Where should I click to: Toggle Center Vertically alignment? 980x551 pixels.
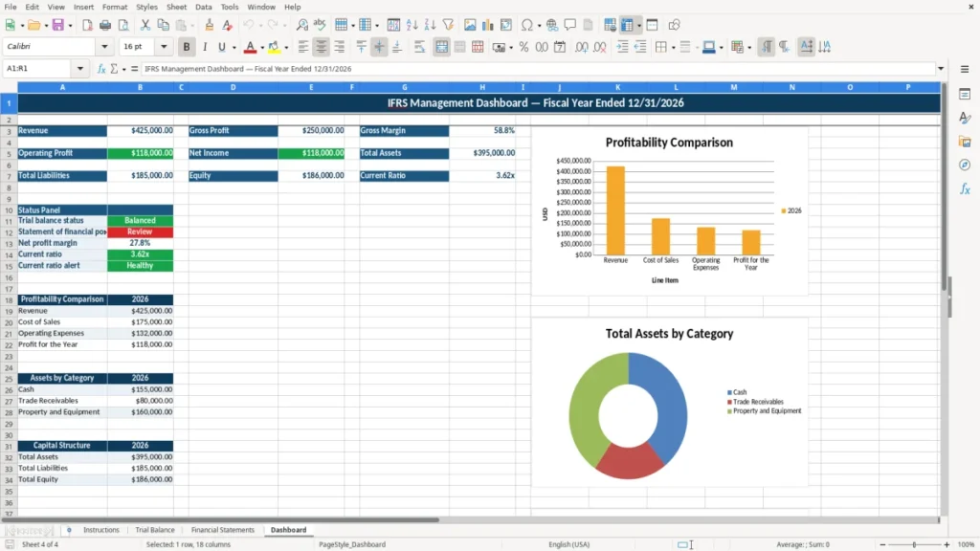click(379, 47)
